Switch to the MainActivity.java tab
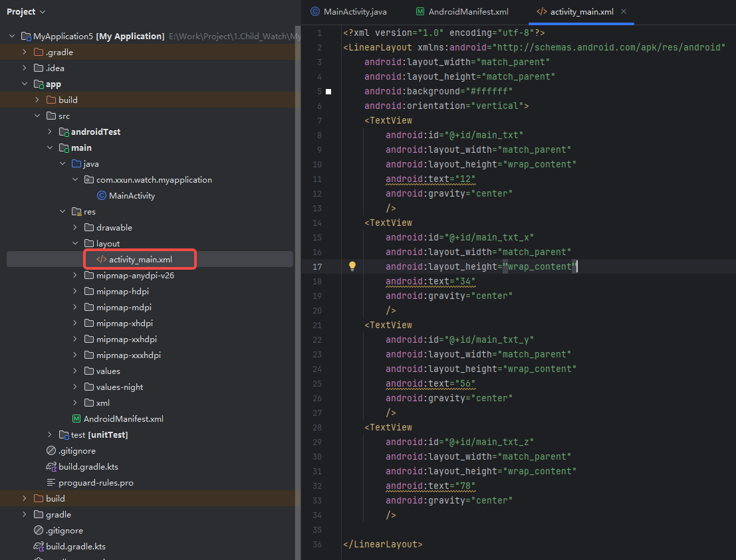This screenshot has width=736, height=560. click(349, 12)
